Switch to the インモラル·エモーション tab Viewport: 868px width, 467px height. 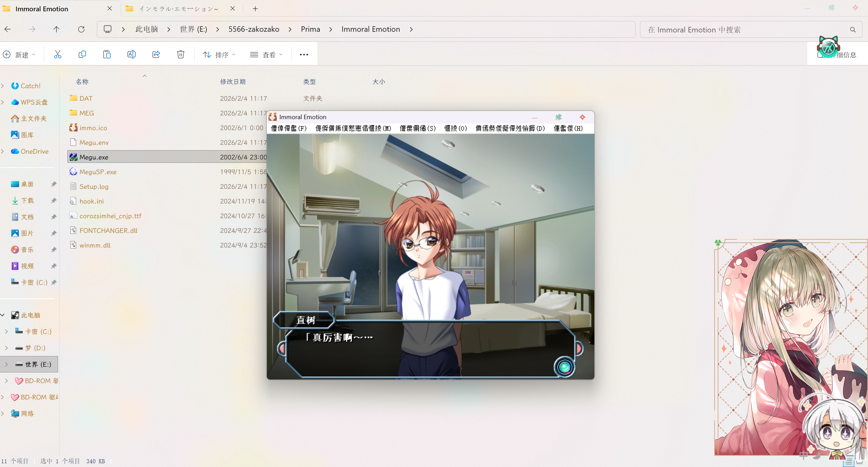pos(178,9)
